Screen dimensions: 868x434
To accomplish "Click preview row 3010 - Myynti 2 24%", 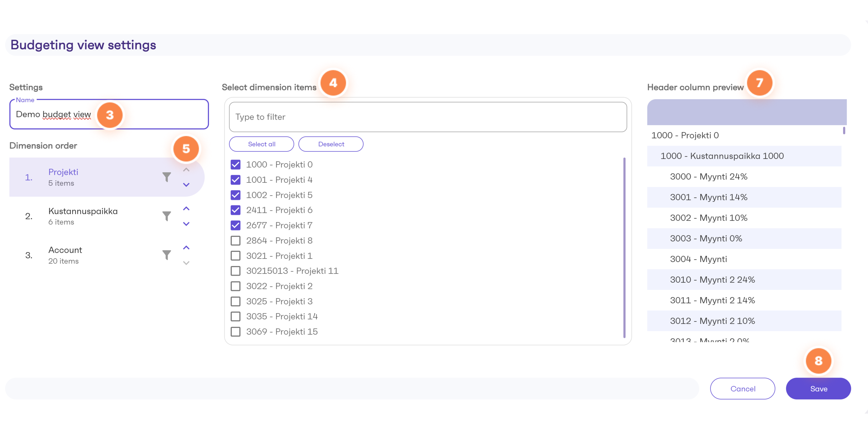I will (744, 280).
